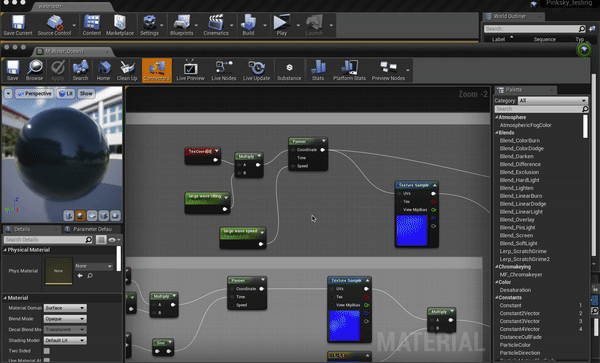Open the Blend Mode Opaque dropdown

pos(65,319)
